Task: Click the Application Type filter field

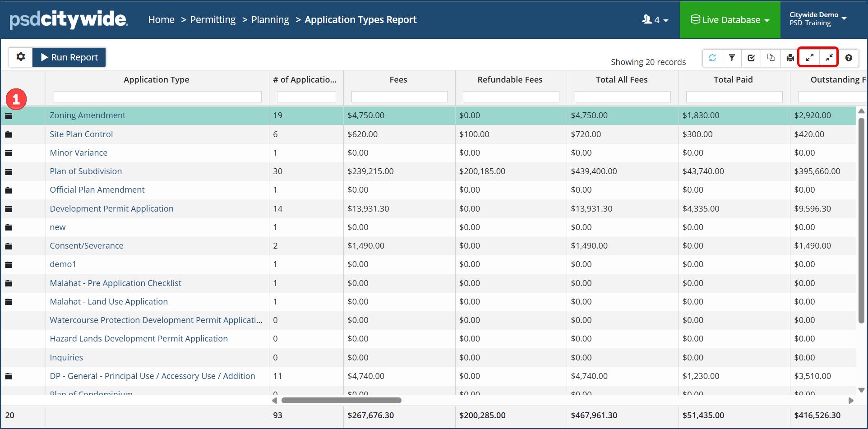Action: (157, 97)
